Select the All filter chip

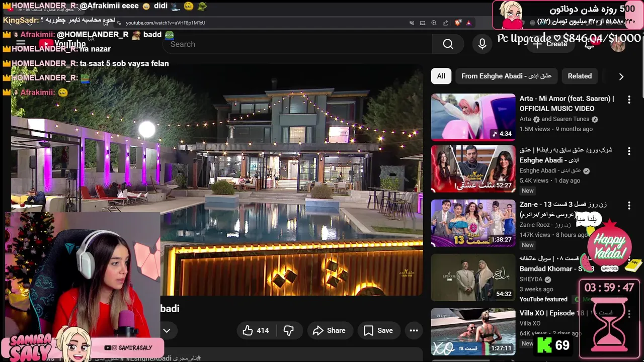click(x=441, y=76)
